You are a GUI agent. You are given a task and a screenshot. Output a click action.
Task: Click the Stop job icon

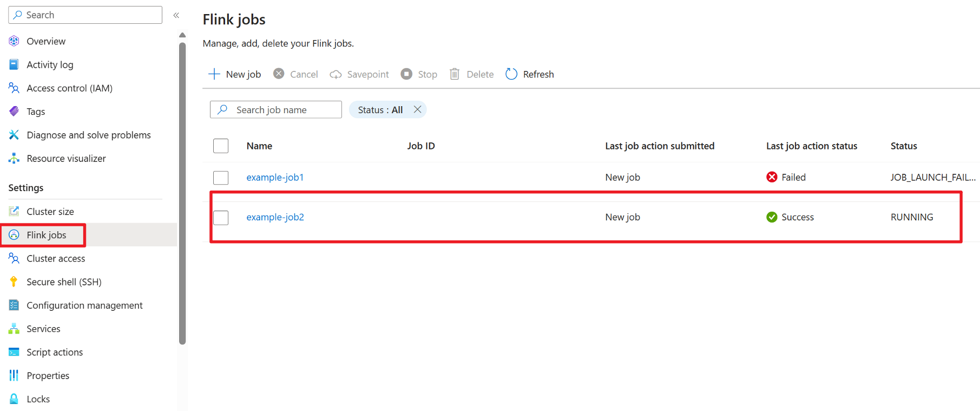pyautogui.click(x=406, y=74)
